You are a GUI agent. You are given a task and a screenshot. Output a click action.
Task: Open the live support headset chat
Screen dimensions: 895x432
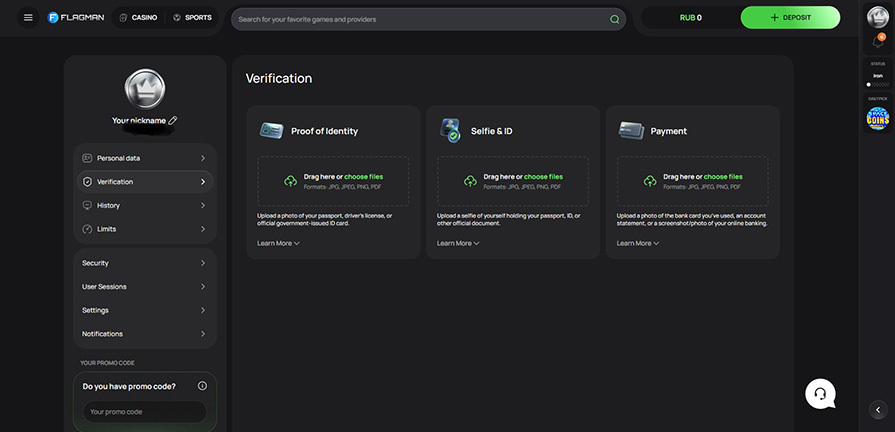point(820,393)
